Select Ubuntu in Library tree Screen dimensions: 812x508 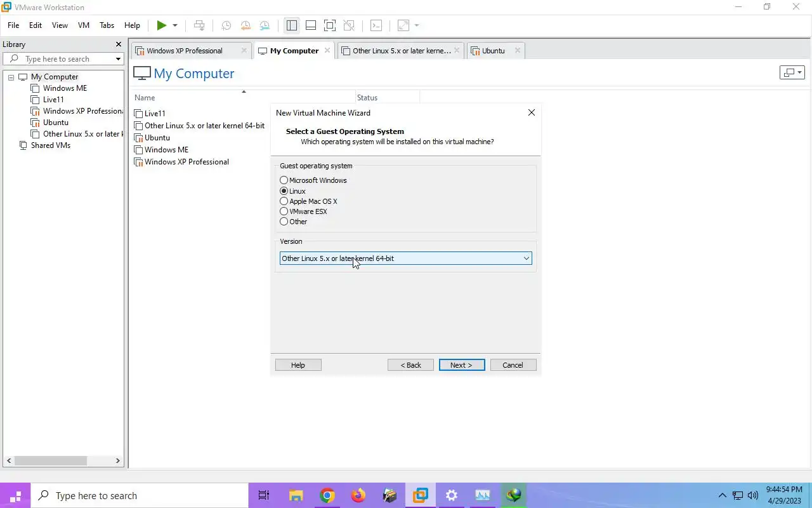56,123
